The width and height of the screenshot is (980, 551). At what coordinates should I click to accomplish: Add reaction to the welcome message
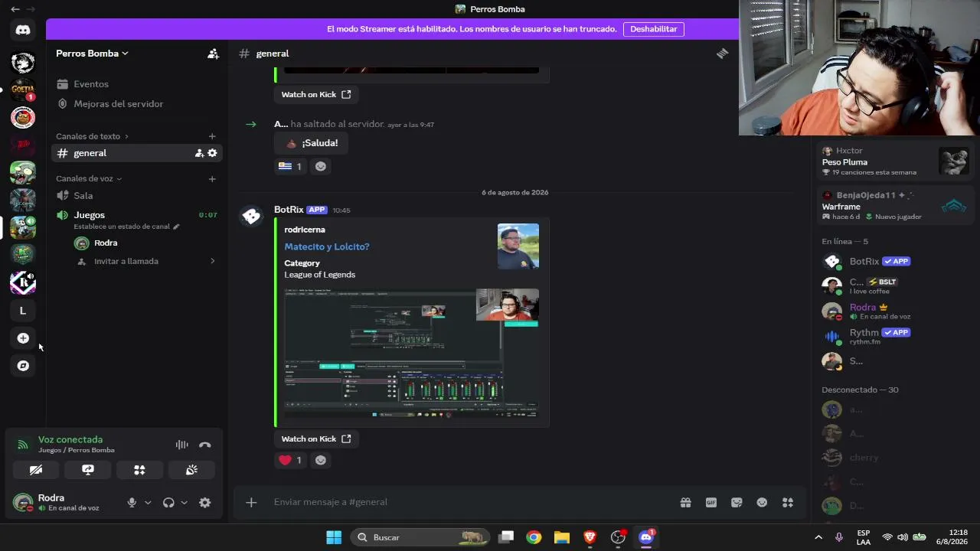(321, 166)
